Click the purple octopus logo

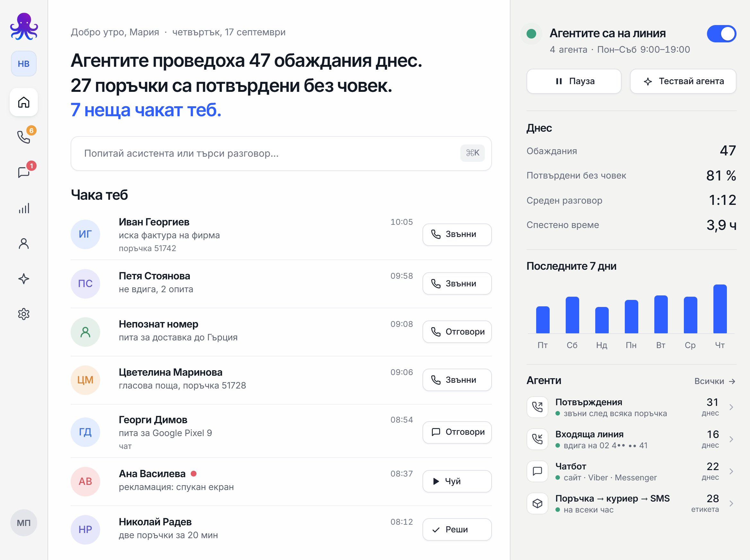pos(24,26)
